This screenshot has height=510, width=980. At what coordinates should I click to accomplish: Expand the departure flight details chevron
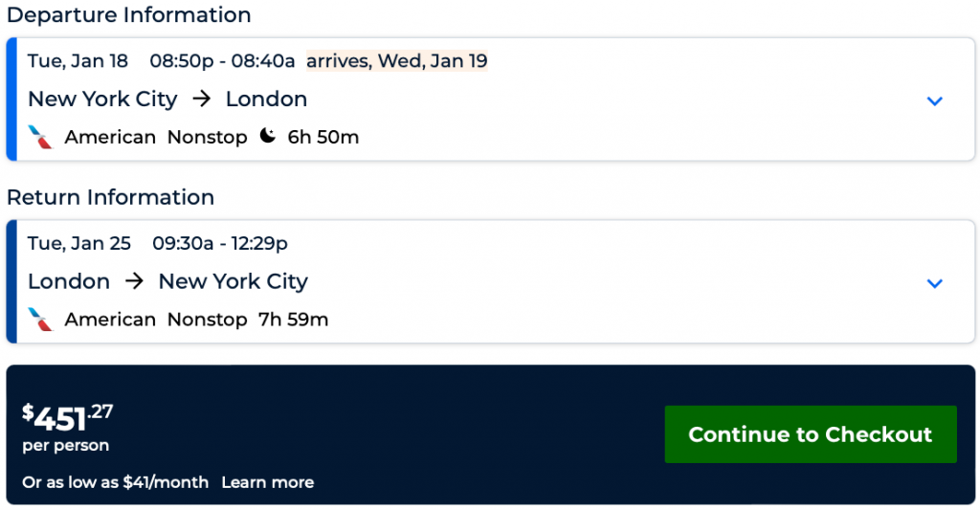coord(935,101)
